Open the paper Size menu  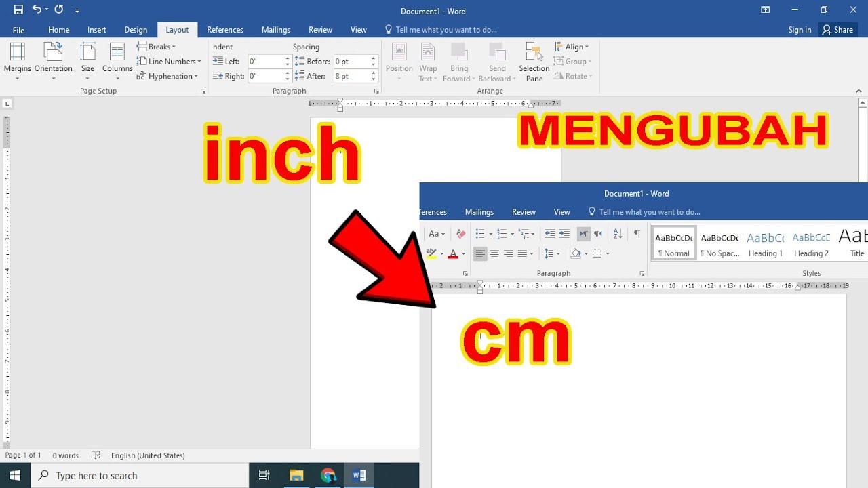tap(87, 62)
